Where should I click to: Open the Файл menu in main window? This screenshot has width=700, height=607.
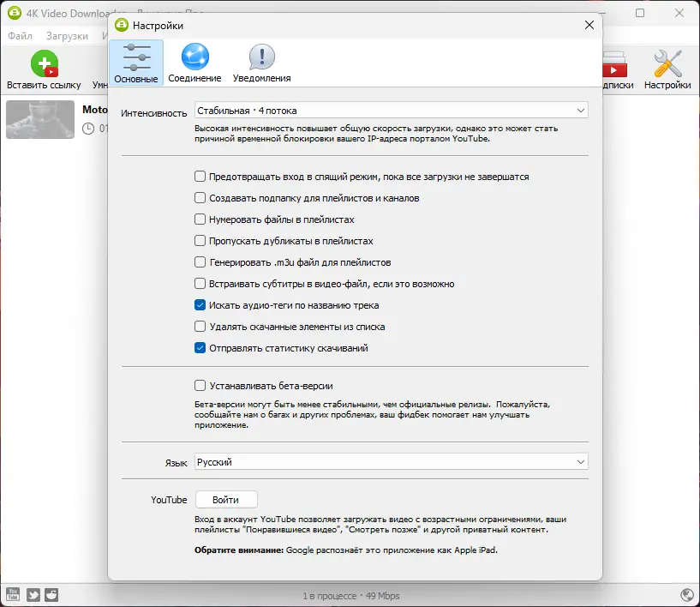click(20, 36)
